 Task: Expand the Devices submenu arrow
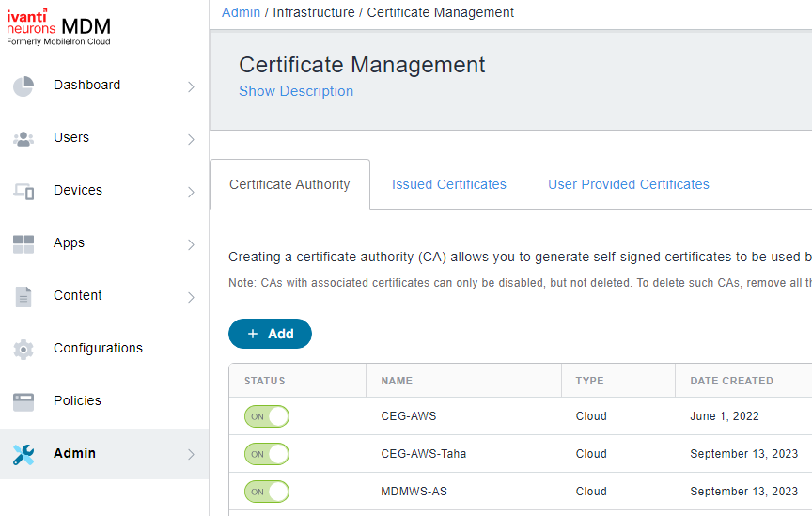pos(191,192)
